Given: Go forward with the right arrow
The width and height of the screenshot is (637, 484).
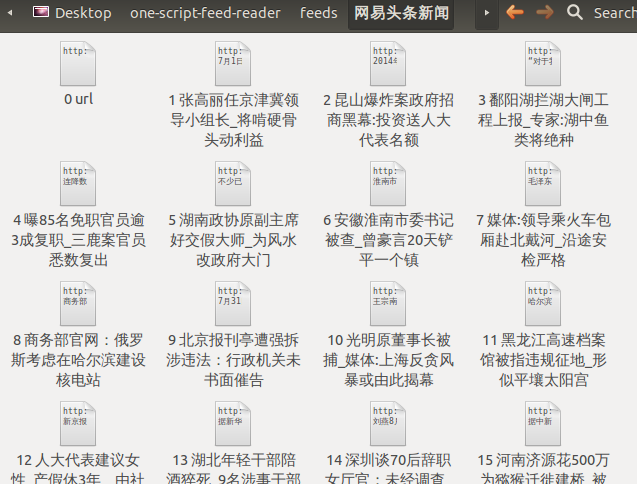Looking at the screenshot, I should 544,12.
